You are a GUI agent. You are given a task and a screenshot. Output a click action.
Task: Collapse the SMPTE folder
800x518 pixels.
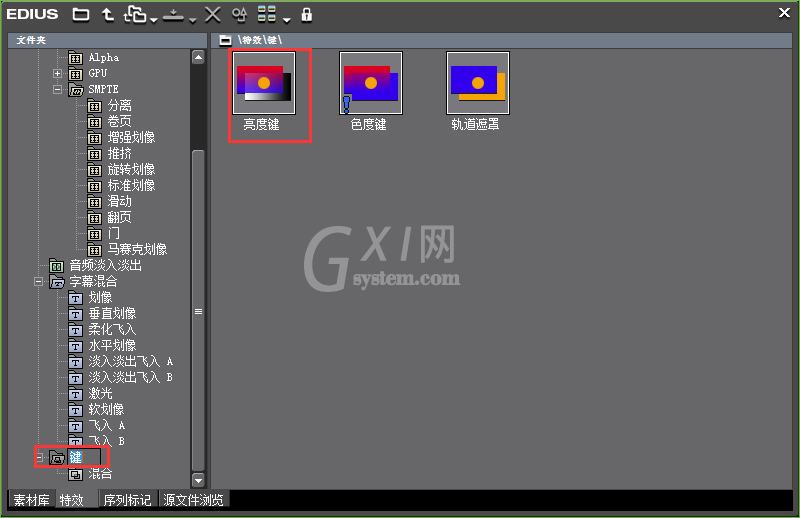coord(57,90)
